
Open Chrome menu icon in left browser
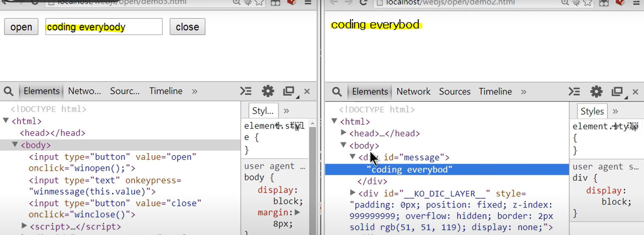pos(308,3)
